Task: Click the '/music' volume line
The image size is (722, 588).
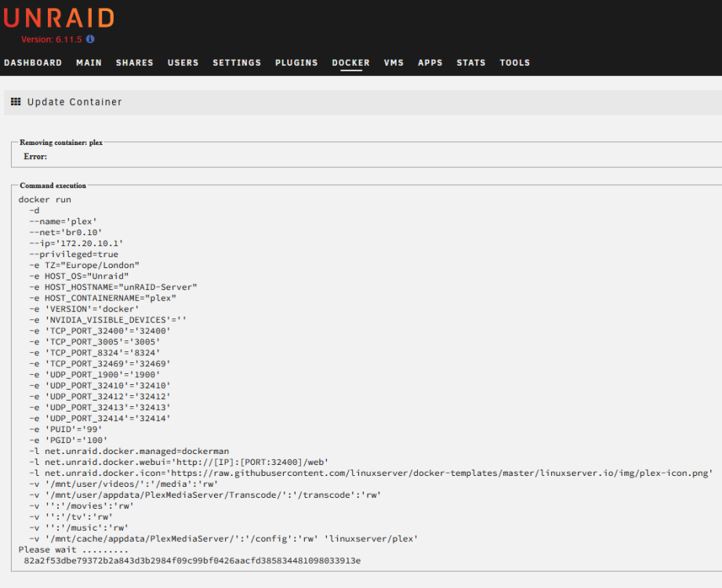Action: click(78, 528)
